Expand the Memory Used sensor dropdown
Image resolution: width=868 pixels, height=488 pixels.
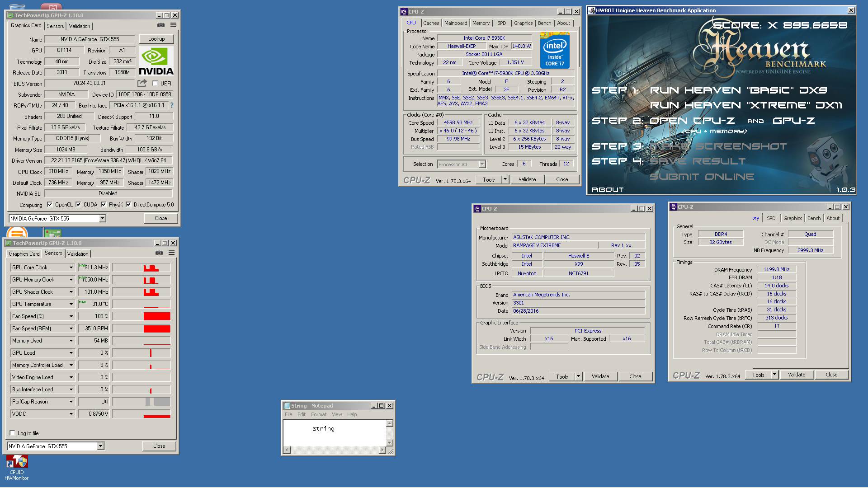click(x=71, y=341)
